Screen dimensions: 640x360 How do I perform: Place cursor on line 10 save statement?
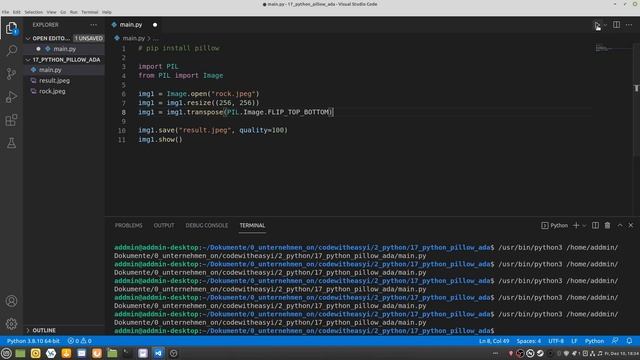pyautogui.click(x=213, y=130)
